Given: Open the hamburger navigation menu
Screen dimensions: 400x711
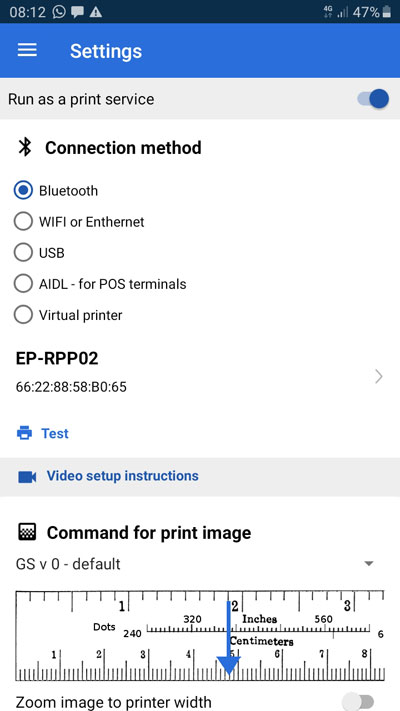Looking at the screenshot, I should point(27,50).
